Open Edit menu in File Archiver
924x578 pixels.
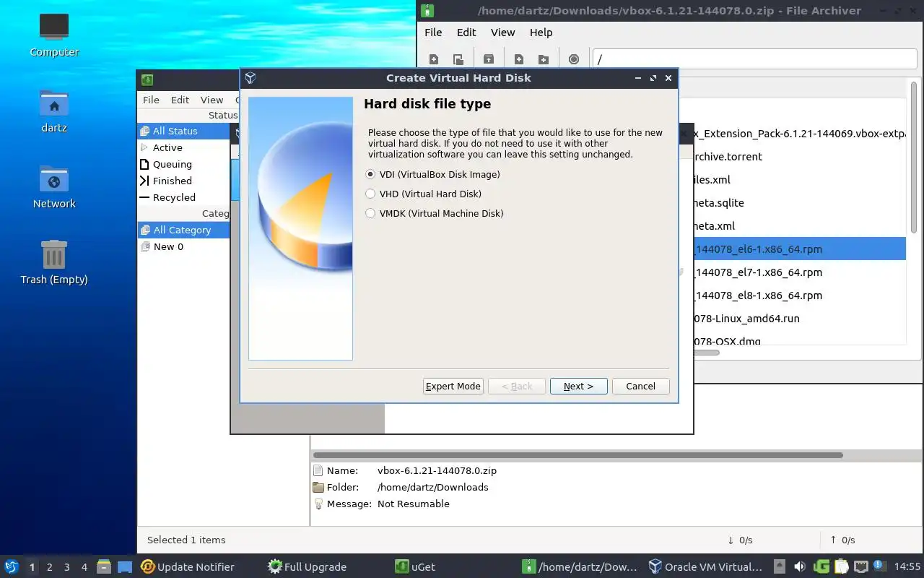click(466, 33)
